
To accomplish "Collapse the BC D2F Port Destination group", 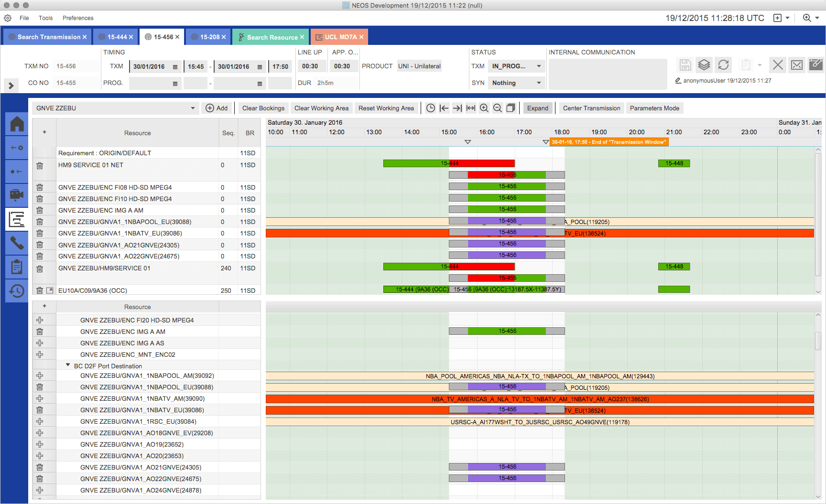I will click(68, 365).
